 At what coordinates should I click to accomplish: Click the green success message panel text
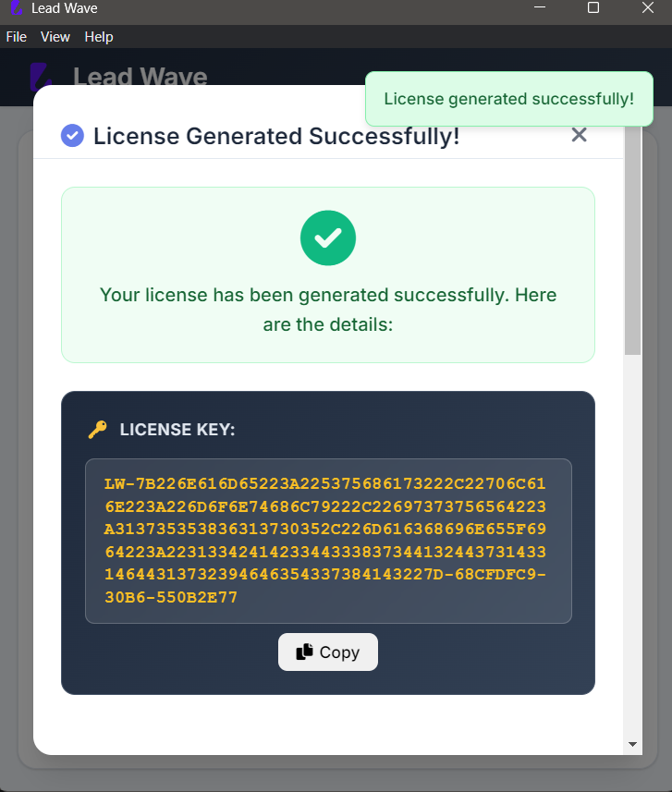(328, 310)
